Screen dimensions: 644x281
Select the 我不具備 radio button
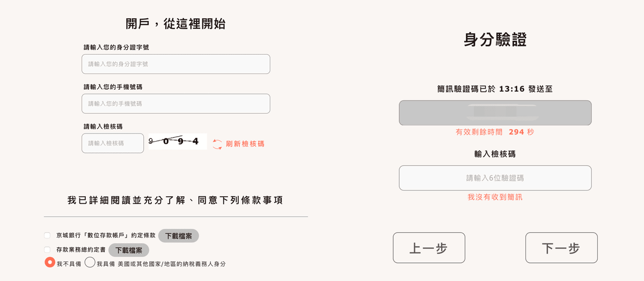pos(50,263)
